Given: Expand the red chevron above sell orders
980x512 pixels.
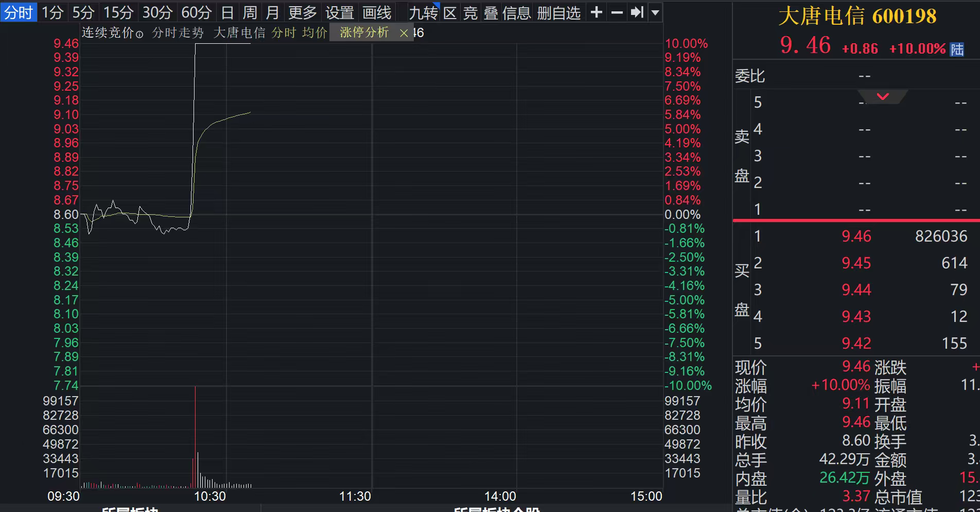Looking at the screenshot, I should click(x=883, y=96).
